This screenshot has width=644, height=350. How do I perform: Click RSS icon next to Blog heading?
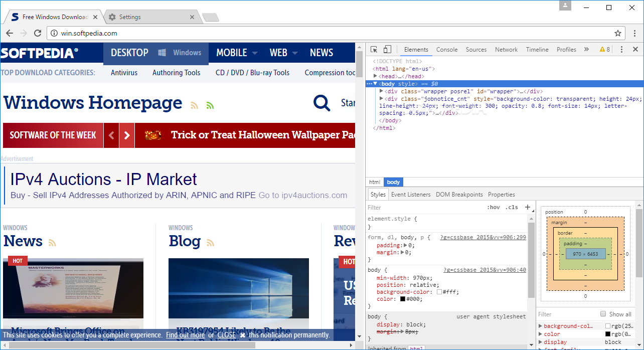[x=211, y=243]
